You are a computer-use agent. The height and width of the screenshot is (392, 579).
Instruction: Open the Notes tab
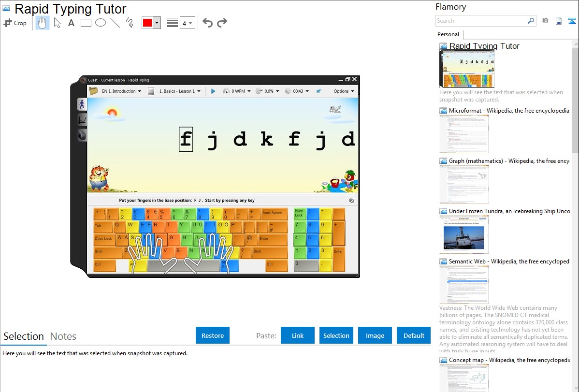[x=63, y=336]
